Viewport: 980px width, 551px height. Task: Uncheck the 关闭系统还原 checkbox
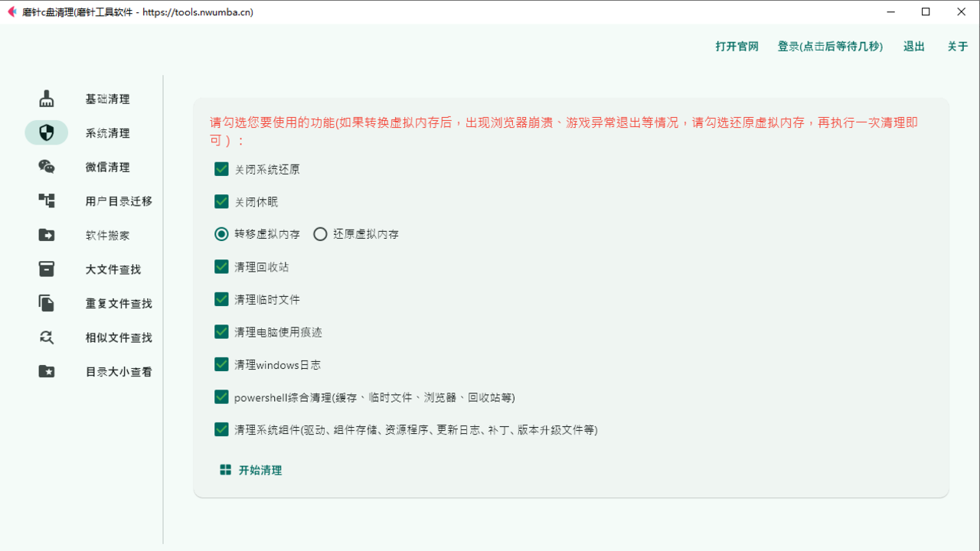[x=221, y=169]
